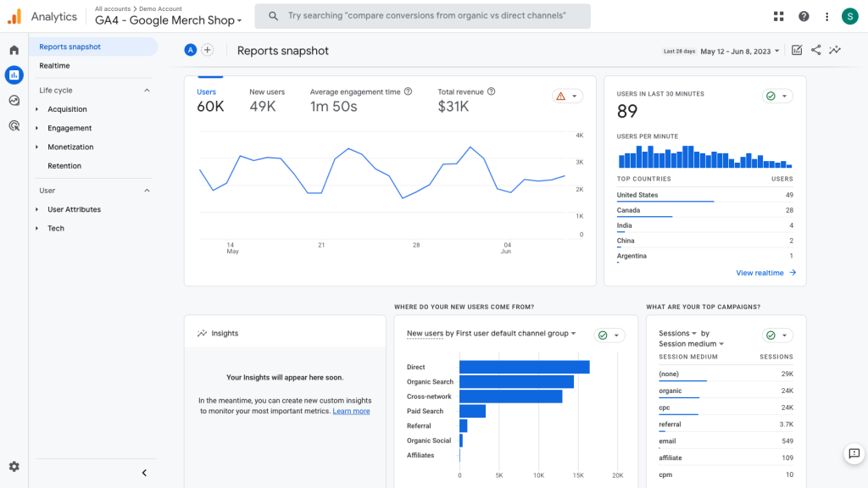This screenshot has height=488, width=868.
Task: Open the Google apps grid icon
Action: (x=778, y=16)
